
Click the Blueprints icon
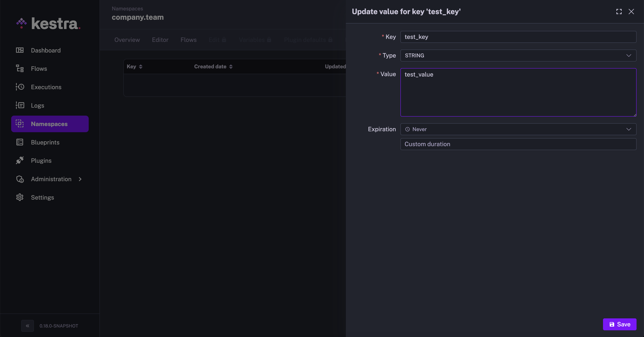coord(20,142)
